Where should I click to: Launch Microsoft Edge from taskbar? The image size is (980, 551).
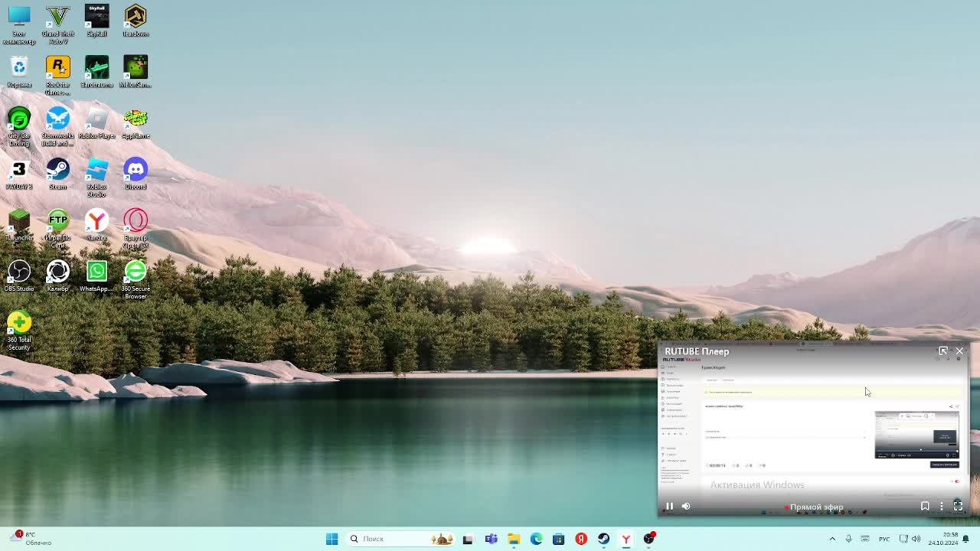coord(536,539)
